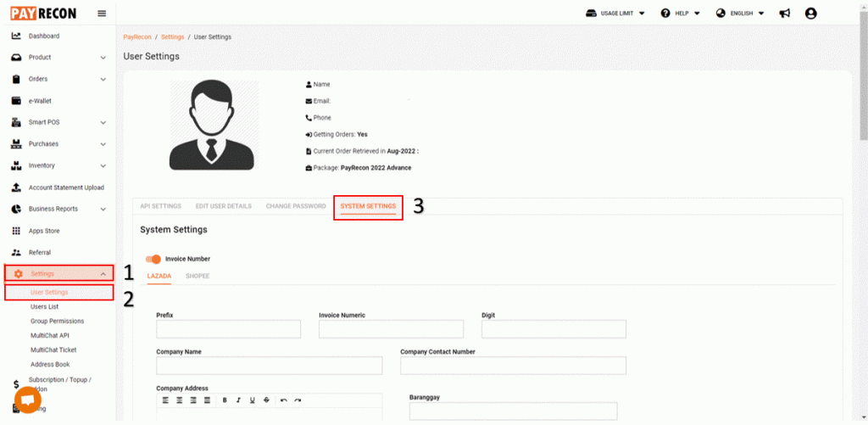Select the Lazada sub-tab
The height and width of the screenshot is (425, 868).
point(159,276)
